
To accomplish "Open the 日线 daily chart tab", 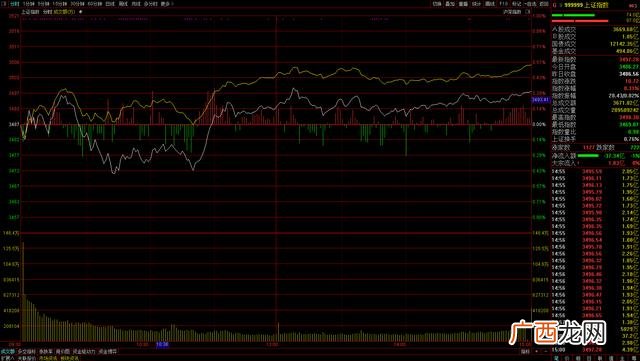I will tap(110, 4).
